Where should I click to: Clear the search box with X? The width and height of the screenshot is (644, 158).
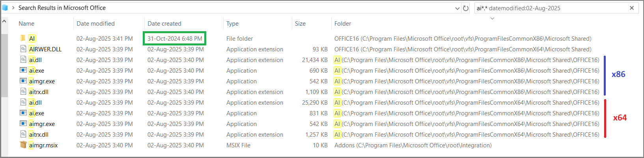pos(632,8)
